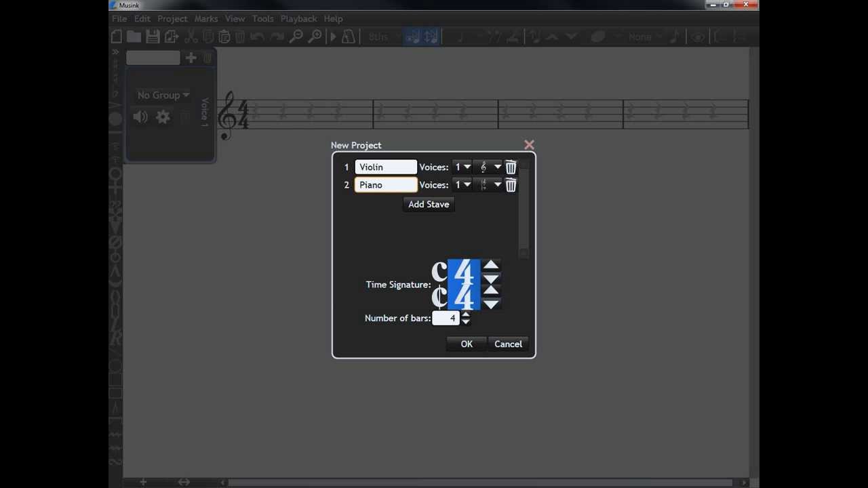The width and height of the screenshot is (868, 488).
Task: Increase the number of bars
Action: coord(465,314)
